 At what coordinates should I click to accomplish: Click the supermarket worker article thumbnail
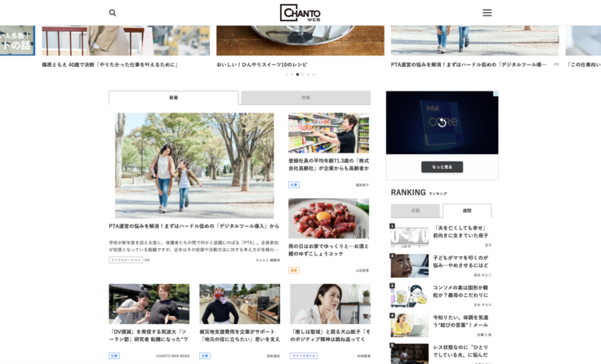tap(328, 133)
